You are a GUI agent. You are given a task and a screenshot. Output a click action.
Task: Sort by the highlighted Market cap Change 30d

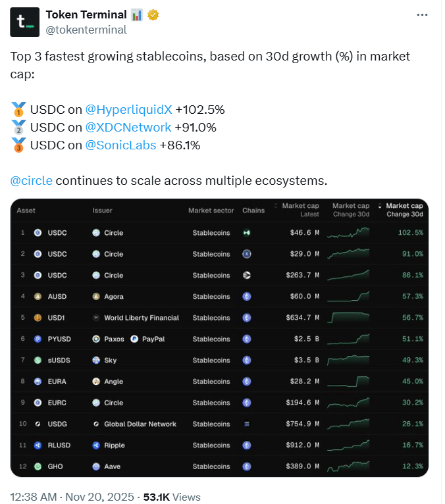click(402, 210)
